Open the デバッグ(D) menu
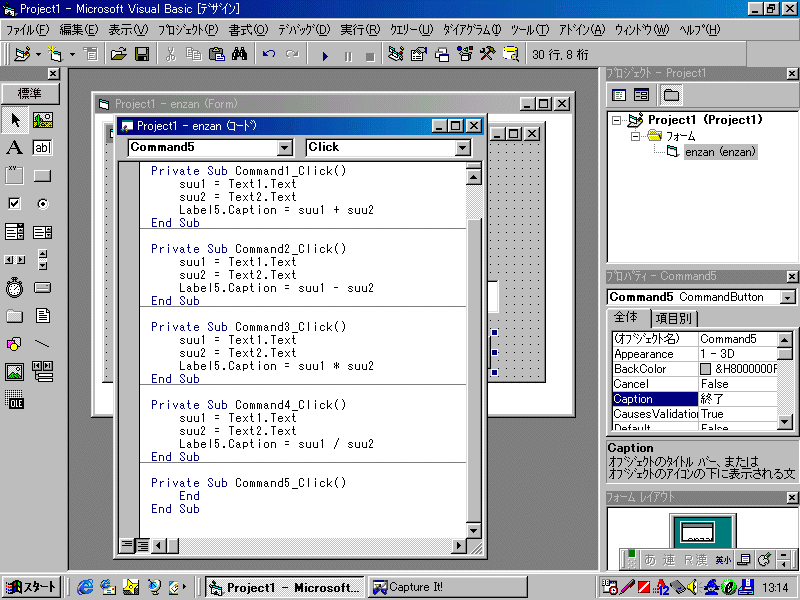Screen dimensions: 800x600 304,30
